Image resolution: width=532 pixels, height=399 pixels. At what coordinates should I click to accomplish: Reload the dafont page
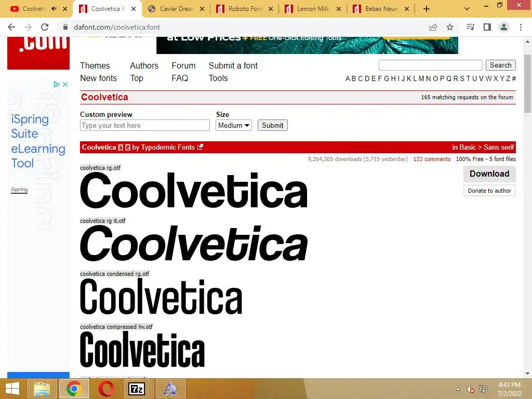pos(45,27)
